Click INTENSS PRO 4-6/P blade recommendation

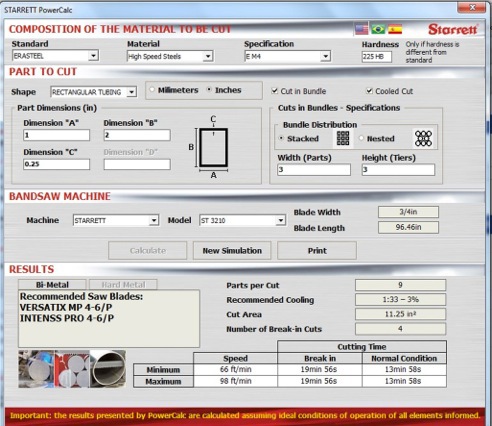coord(67,318)
